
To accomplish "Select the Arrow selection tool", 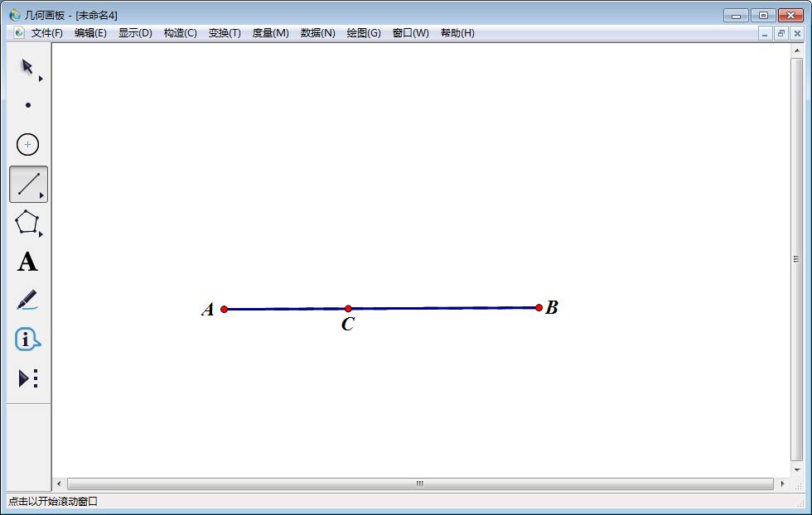I will 27,65.
